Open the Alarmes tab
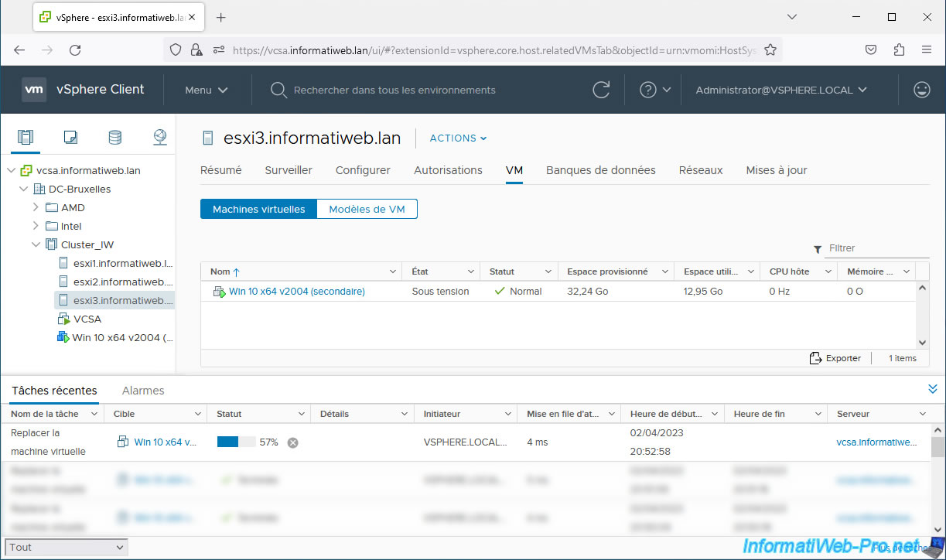The height and width of the screenshot is (560, 946). point(143,391)
